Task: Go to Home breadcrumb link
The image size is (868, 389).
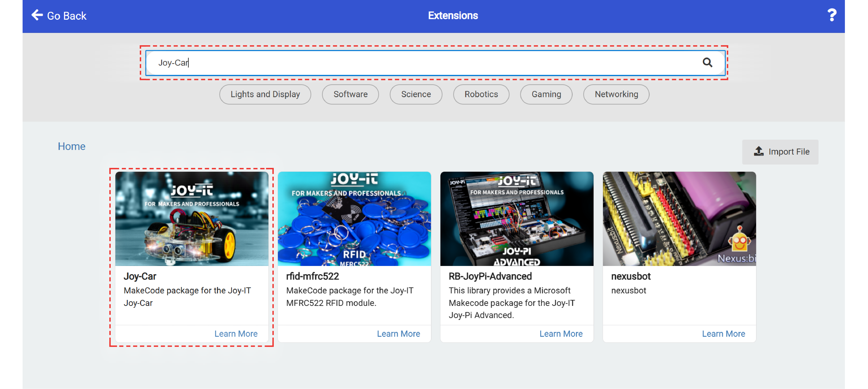Action: coord(71,146)
